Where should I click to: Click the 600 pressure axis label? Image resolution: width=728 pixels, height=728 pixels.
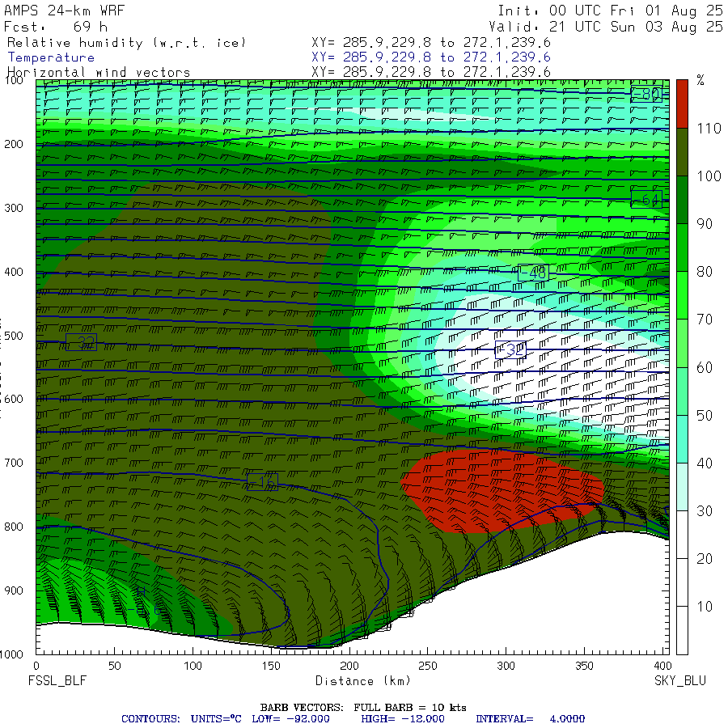[14, 400]
